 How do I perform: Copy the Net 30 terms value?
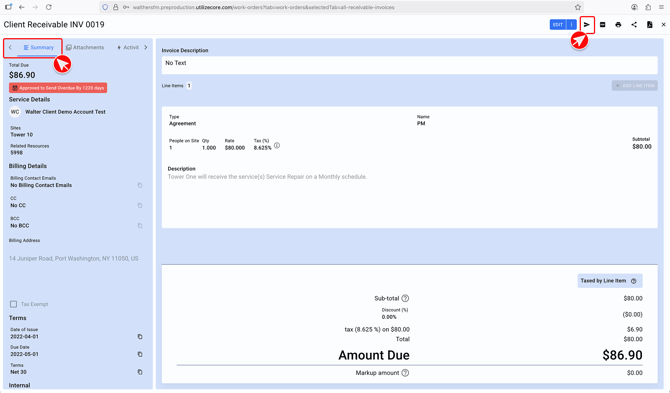(140, 372)
